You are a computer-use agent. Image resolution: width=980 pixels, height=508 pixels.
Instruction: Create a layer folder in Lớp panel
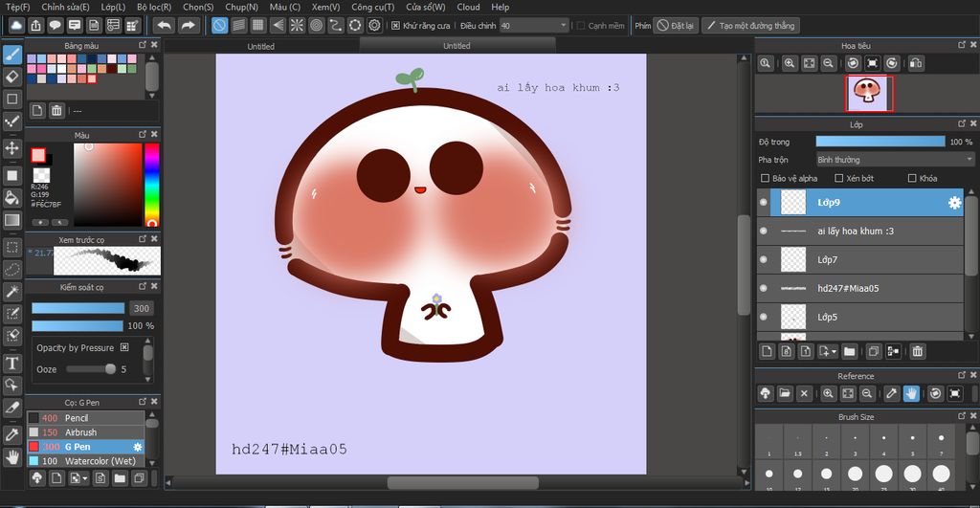coord(850,351)
